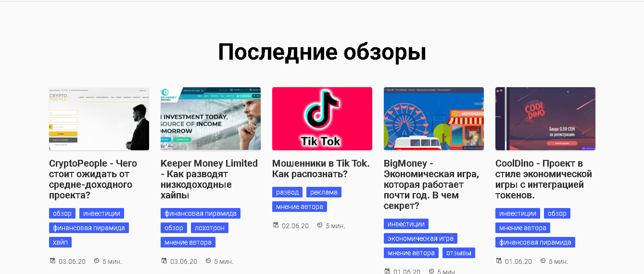
Task: Select the 'развод' tag
Action: 287,192
